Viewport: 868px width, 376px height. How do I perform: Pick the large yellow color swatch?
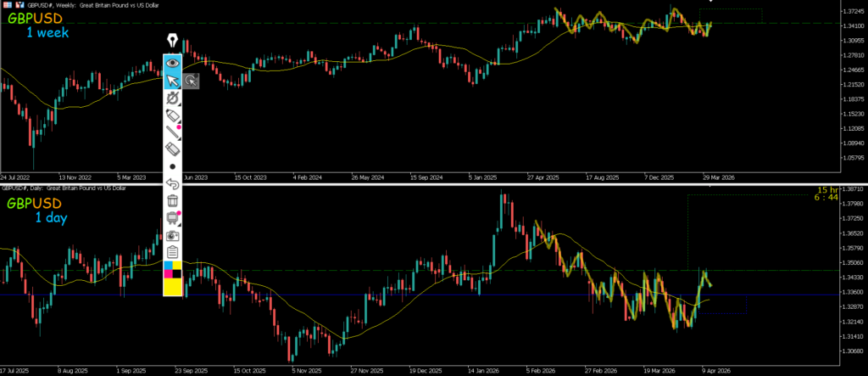pyautogui.click(x=173, y=287)
